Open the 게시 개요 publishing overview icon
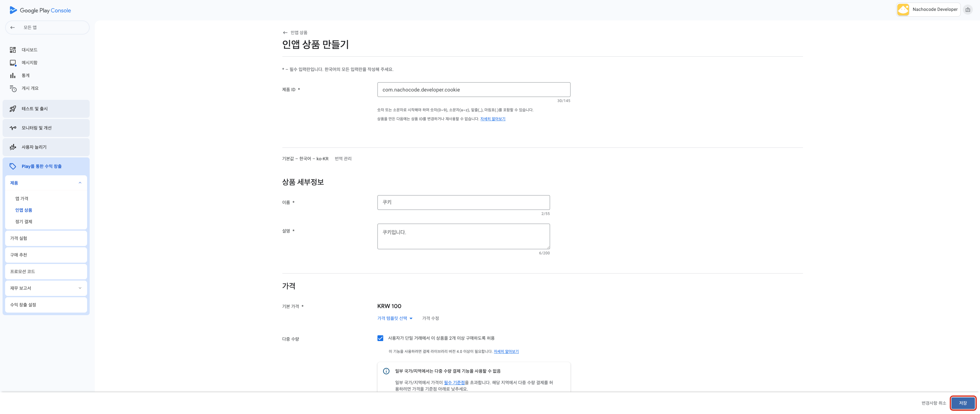This screenshot has height=414, width=980. [x=13, y=88]
